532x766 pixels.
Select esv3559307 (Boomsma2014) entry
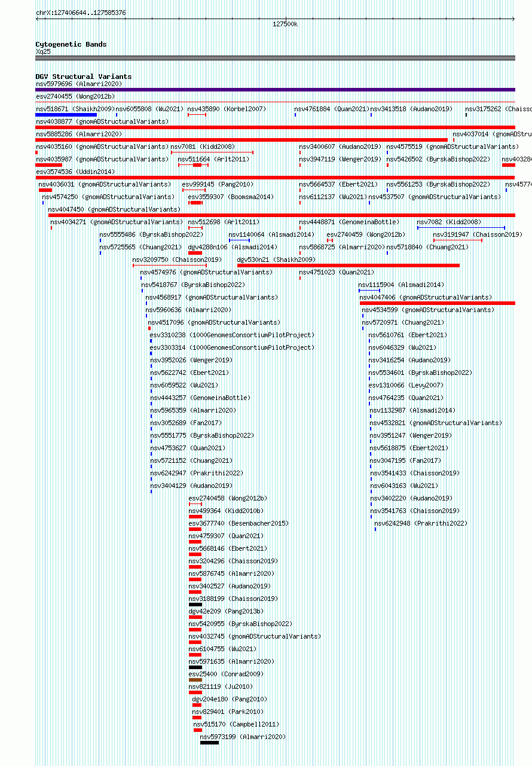point(231,197)
